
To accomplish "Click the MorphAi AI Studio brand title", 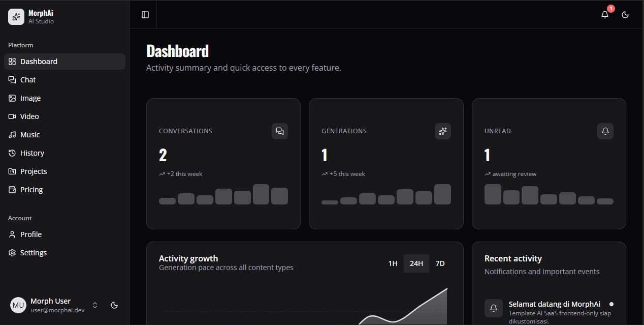I will click(x=41, y=17).
